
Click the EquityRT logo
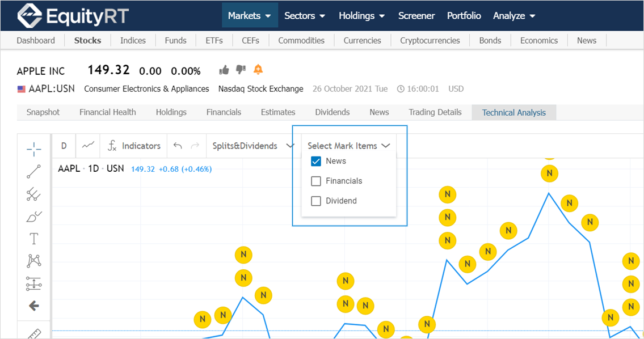73,16
